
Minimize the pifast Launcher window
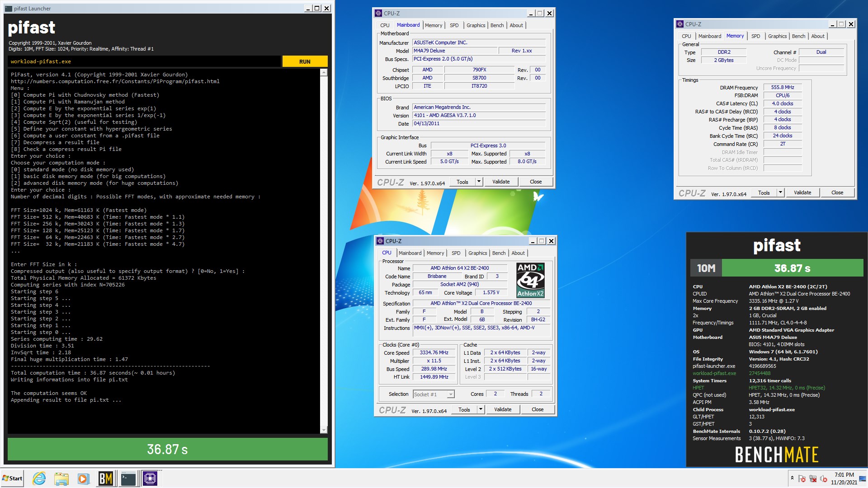[308, 9]
